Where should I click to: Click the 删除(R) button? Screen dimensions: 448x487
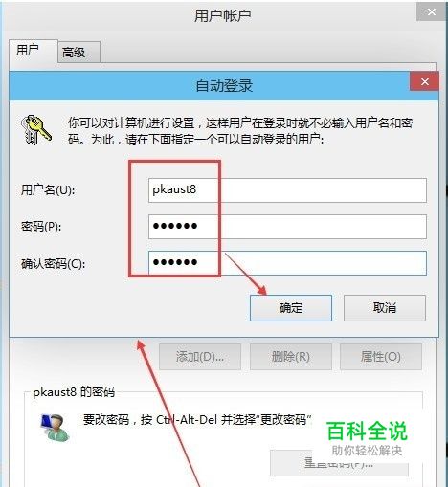(x=291, y=357)
